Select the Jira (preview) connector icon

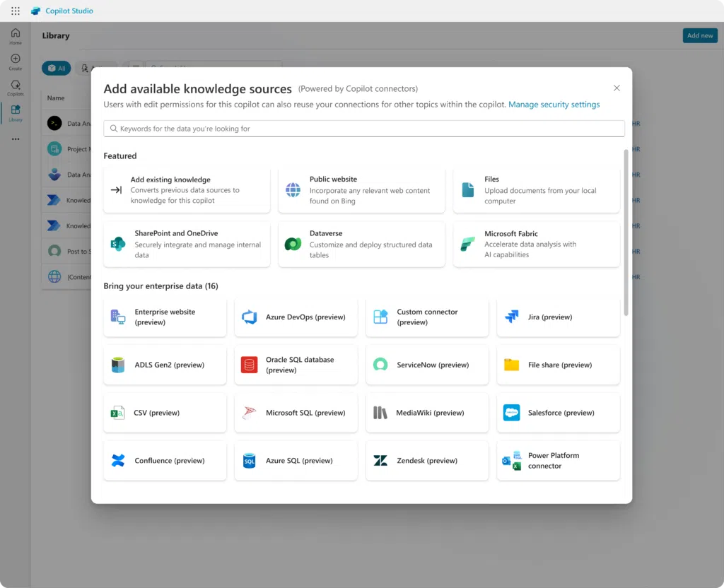click(x=511, y=317)
